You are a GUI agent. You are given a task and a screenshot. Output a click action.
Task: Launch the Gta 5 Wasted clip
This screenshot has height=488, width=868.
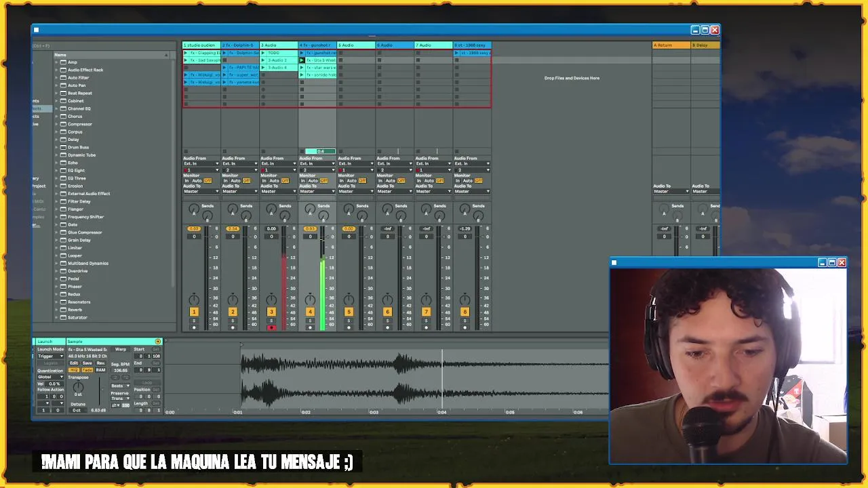[x=302, y=60]
